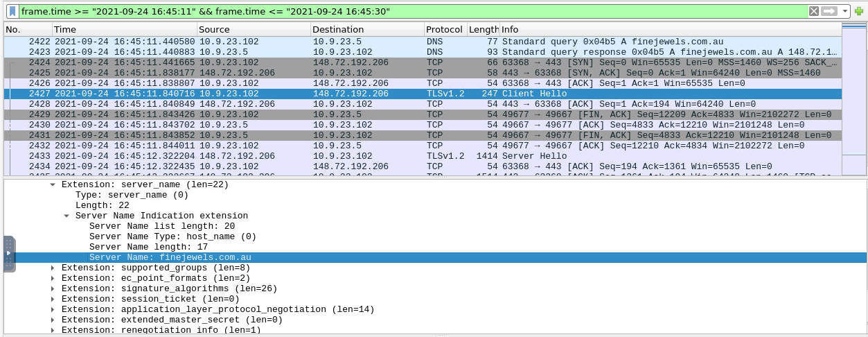
Task: Select packet 2425 SYN, ACK row
Action: 422,73
